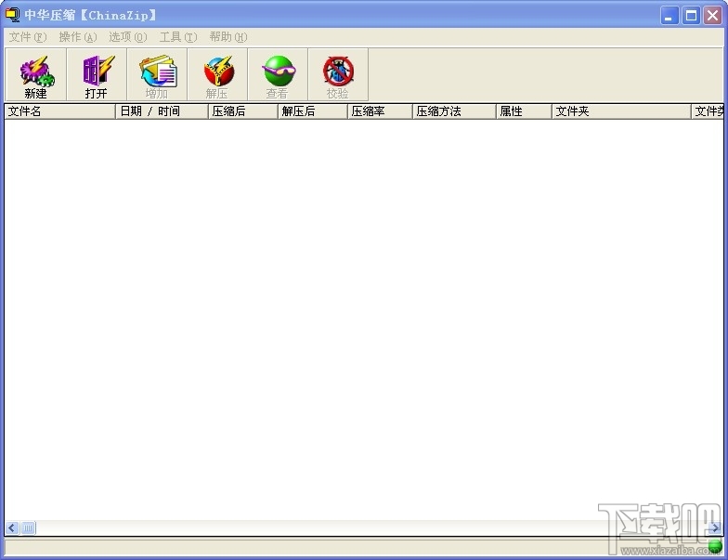This screenshot has width=728, height=560.
Task: Click the green status indicator light
Action: pyautogui.click(x=715, y=546)
